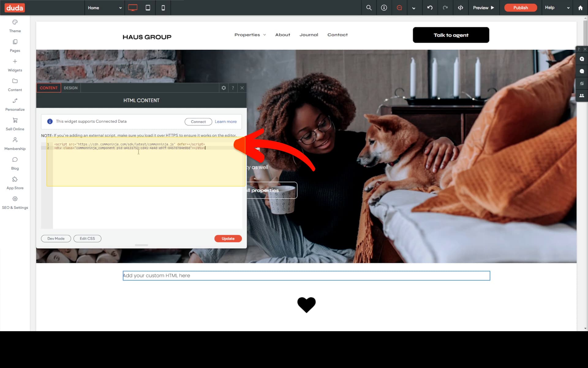Open the Home page dropdown
The height and width of the screenshot is (368, 588).
tap(104, 8)
